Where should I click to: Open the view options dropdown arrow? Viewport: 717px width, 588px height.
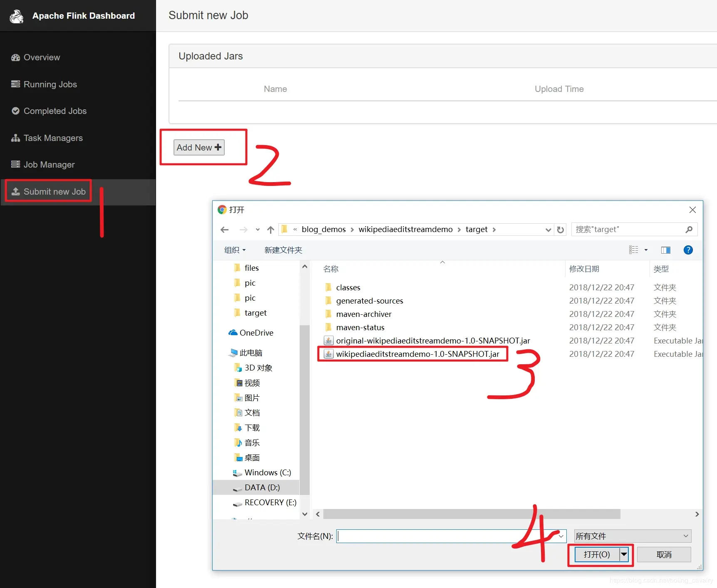pyautogui.click(x=646, y=250)
